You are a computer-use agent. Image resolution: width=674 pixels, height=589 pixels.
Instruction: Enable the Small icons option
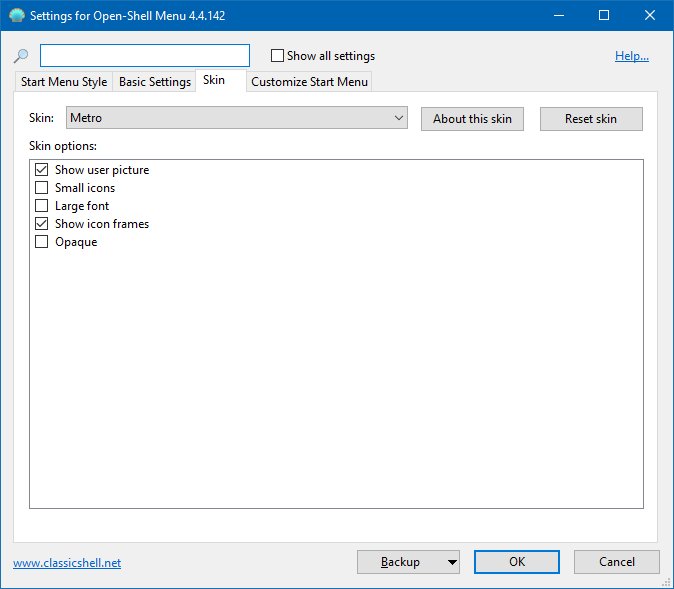click(x=42, y=188)
